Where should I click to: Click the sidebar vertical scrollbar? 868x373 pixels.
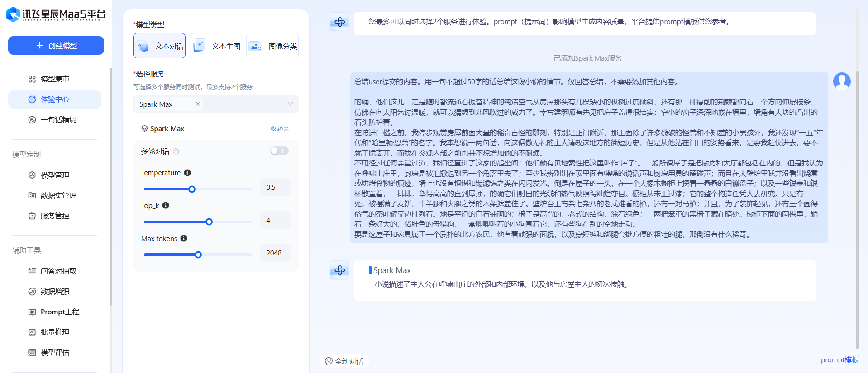pyautogui.click(x=110, y=186)
